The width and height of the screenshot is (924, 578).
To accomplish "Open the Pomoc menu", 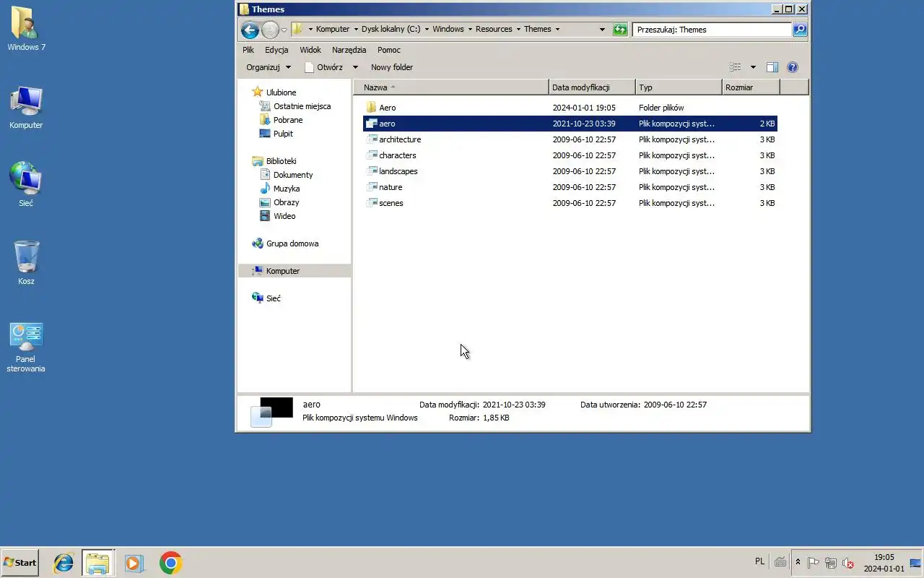I will 389,50.
